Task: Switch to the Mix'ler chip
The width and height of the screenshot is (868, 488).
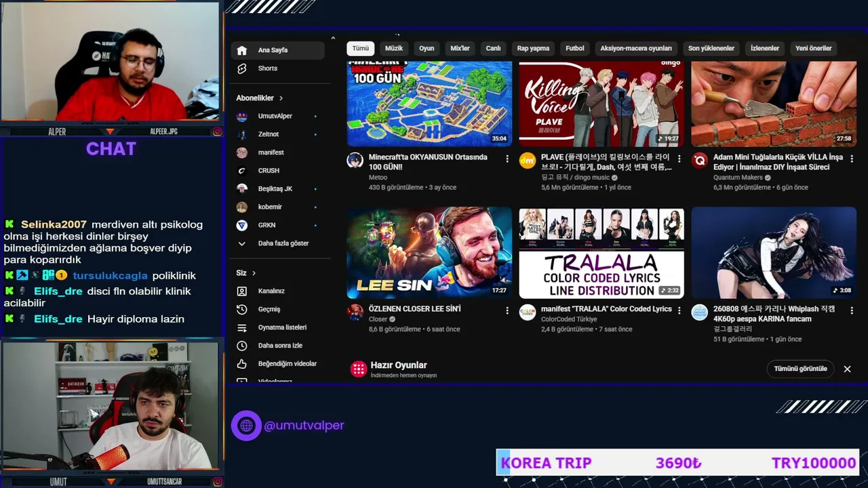Action: [460, 48]
